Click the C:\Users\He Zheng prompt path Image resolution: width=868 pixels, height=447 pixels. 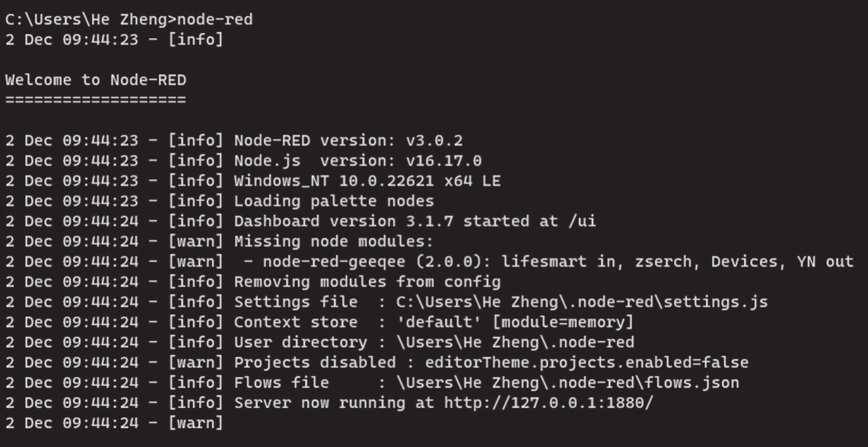click(87, 19)
